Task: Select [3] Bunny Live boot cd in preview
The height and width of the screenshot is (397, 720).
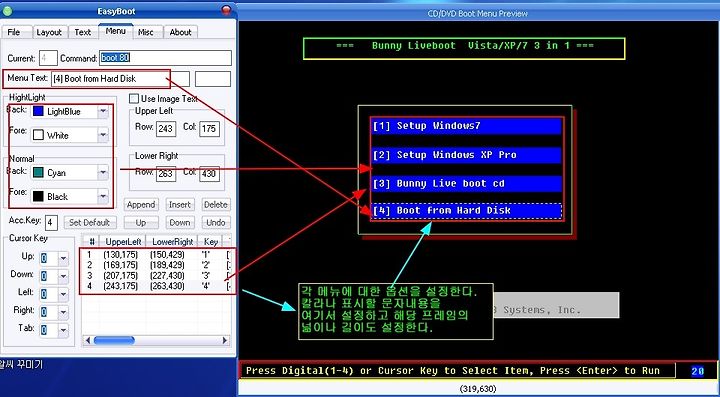Action: coord(467,184)
